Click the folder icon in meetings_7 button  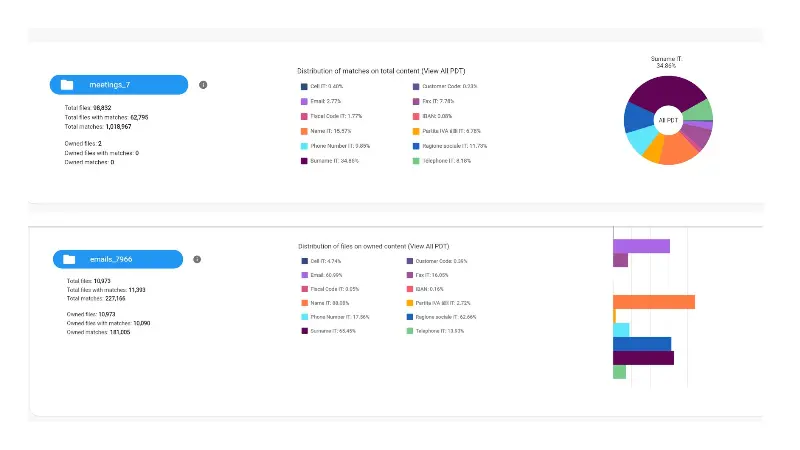[x=67, y=85]
